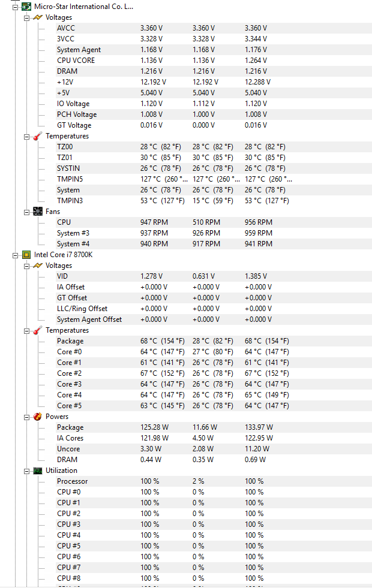Select the IA Cores power row
The image size is (372, 588).
(x=214, y=438)
